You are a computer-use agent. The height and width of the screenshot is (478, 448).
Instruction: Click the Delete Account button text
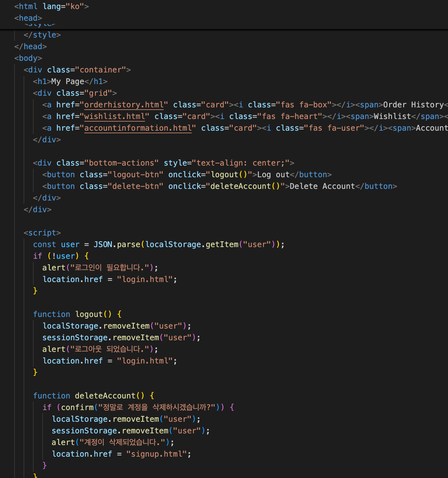pos(322,186)
